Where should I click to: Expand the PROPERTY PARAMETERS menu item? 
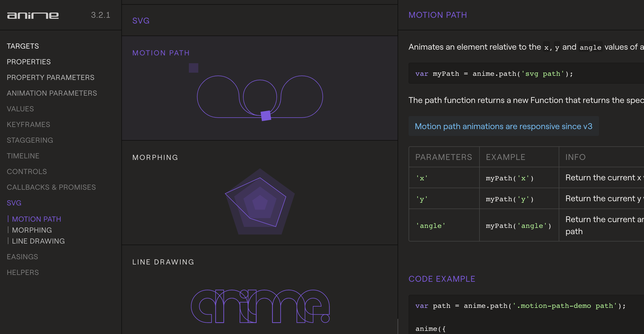click(x=50, y=78)
